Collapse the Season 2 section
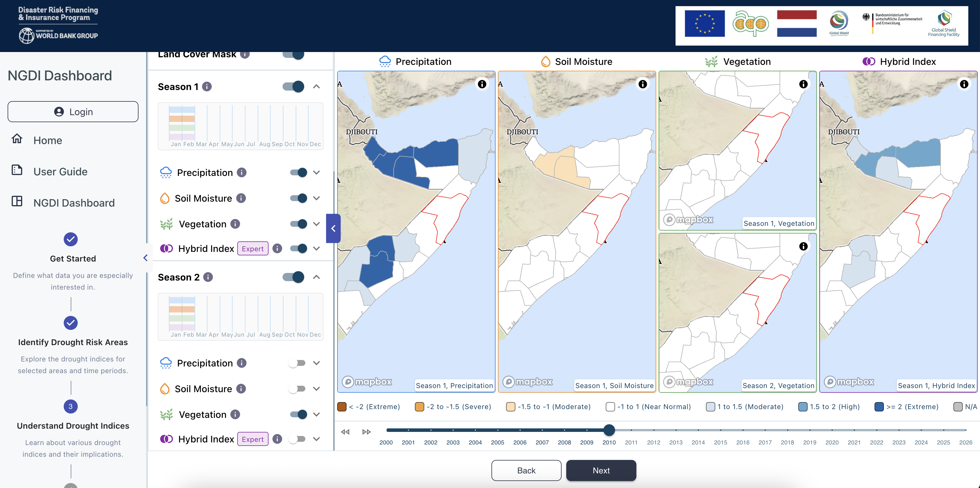Screen dimensions: 980x488 click(316, 277)
